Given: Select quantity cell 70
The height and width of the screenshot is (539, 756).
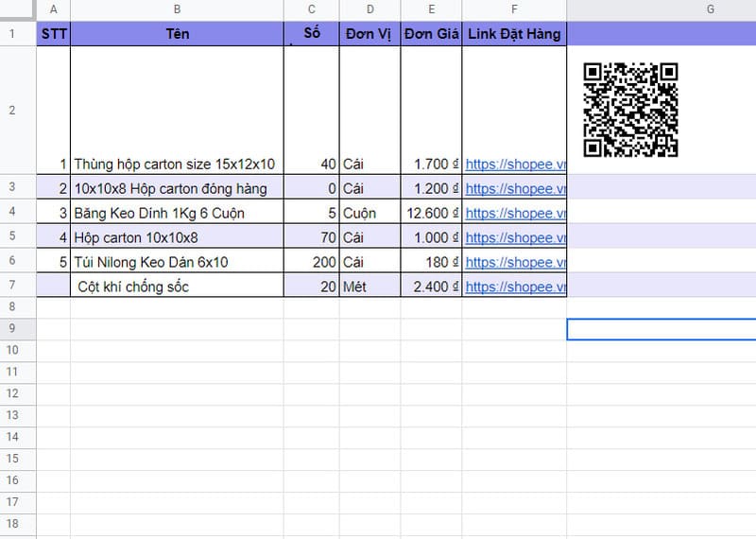Looking at the screenshot, I should [312, 236].
